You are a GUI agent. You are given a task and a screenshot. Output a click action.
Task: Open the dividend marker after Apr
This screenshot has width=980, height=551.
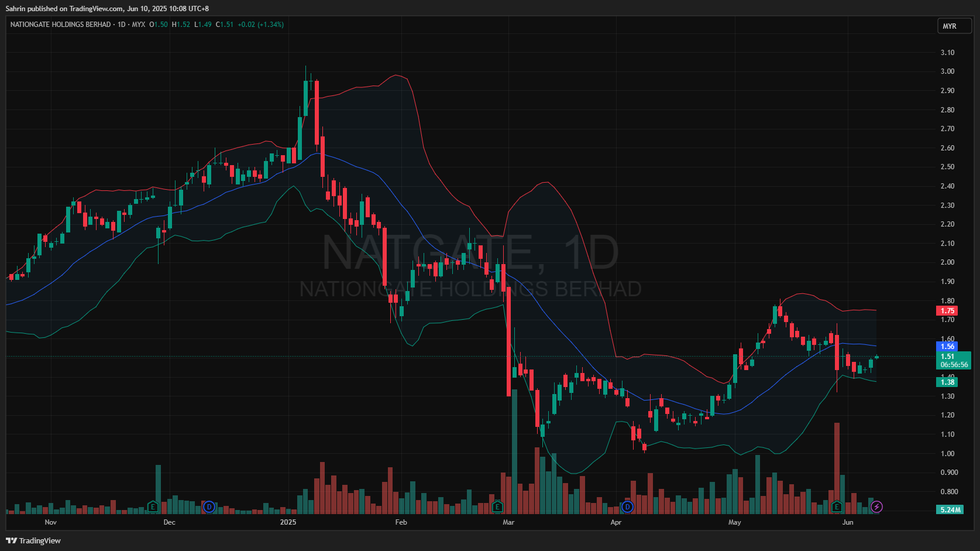[627, 506]
